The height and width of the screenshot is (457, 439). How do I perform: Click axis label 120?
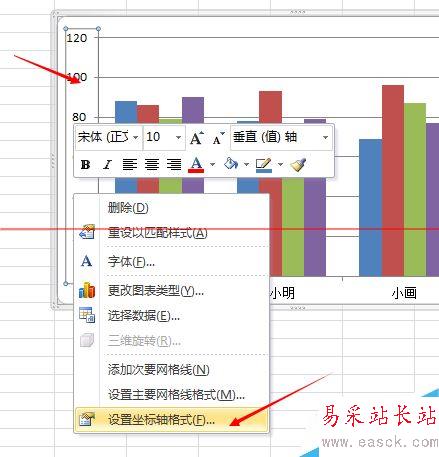tap(77, 38)
